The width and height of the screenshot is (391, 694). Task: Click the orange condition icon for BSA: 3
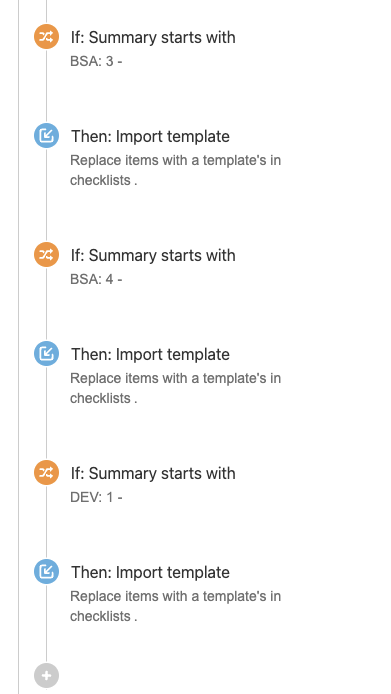click(x=46, y=36)
